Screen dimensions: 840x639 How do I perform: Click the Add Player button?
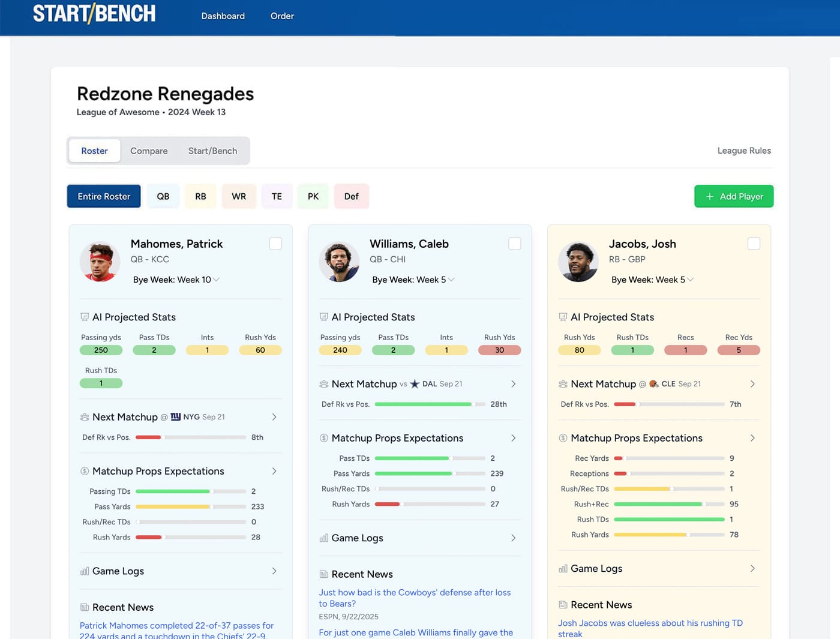tap(734, 196)
